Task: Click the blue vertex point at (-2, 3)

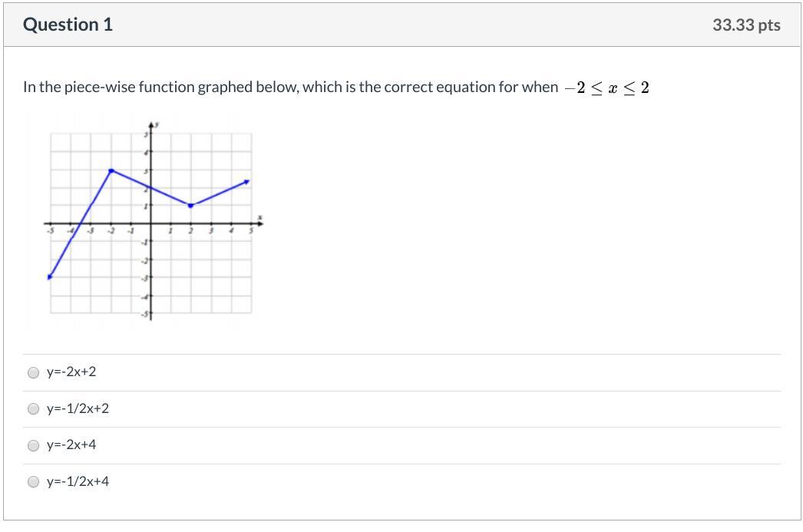Action: tap(111, 170)
